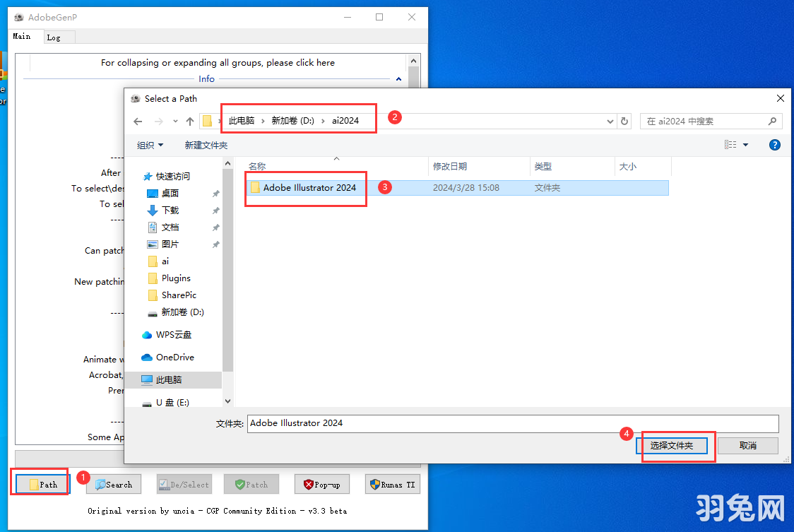The width and height of the screenshot is (794, 532).
Task: Click ai2024 in the address bar
Action: [x=345, y=121]
